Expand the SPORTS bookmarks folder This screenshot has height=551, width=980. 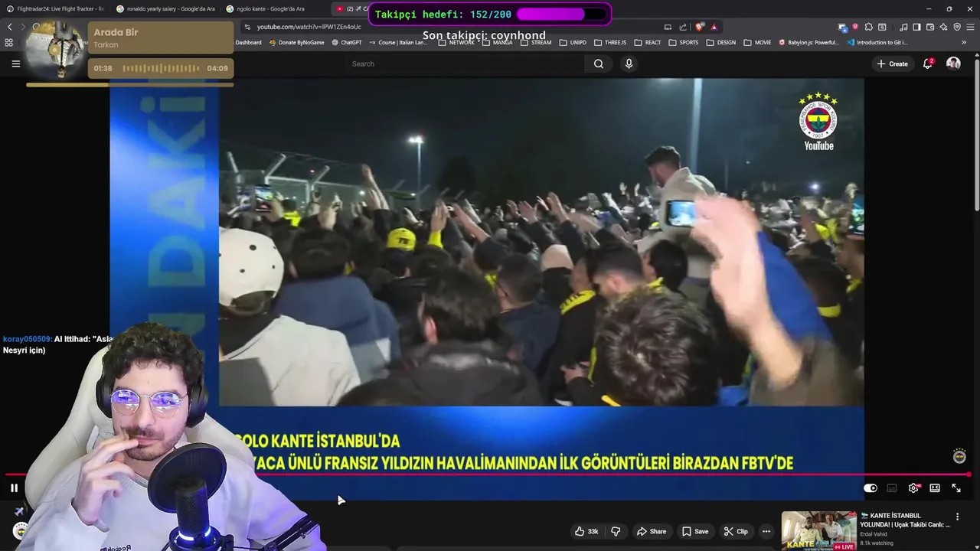point(684,43)
